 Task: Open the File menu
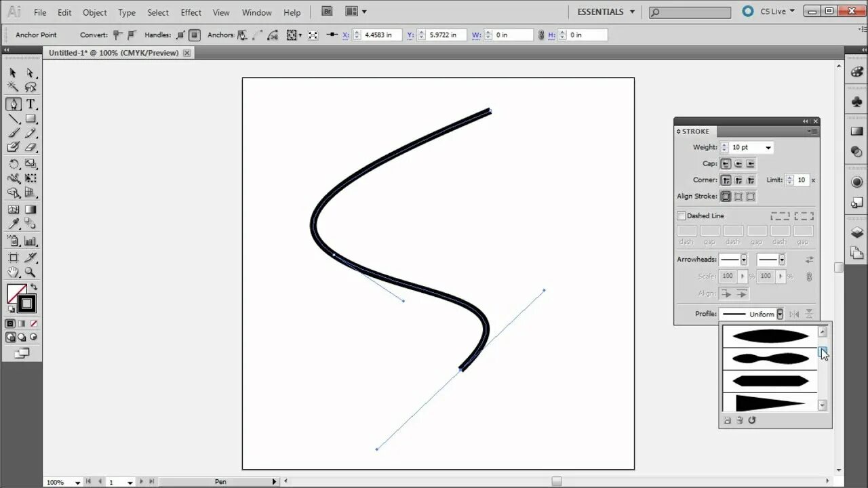(40, 12)
